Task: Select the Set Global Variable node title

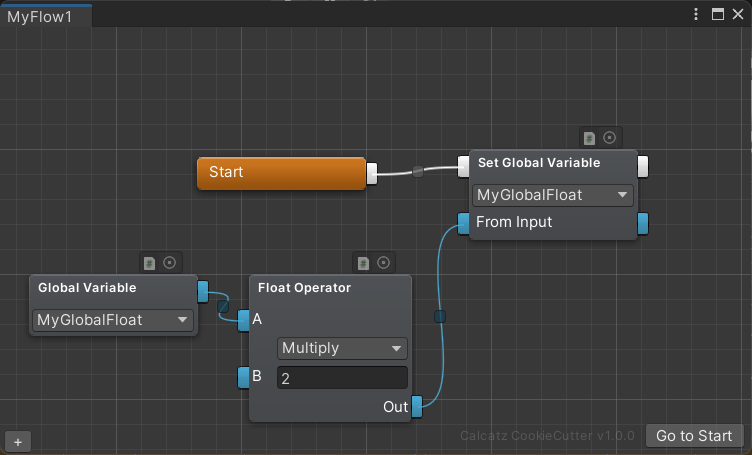Action: tap(539, 163)
